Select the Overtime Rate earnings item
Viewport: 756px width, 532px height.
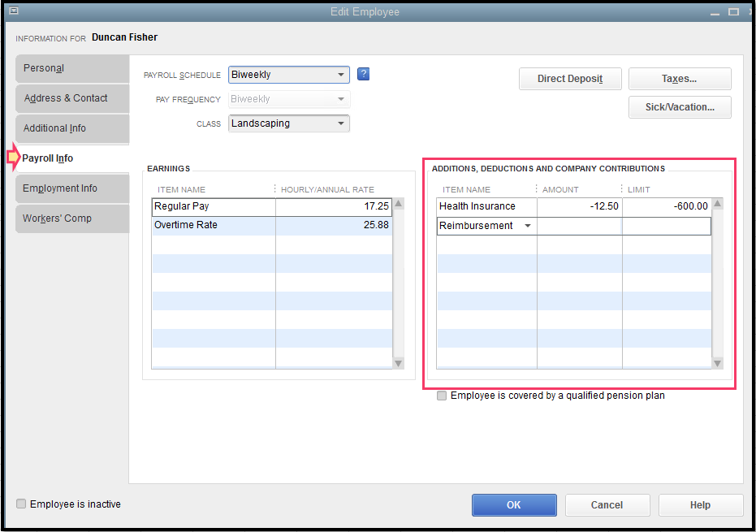click(x=214, y=225)
